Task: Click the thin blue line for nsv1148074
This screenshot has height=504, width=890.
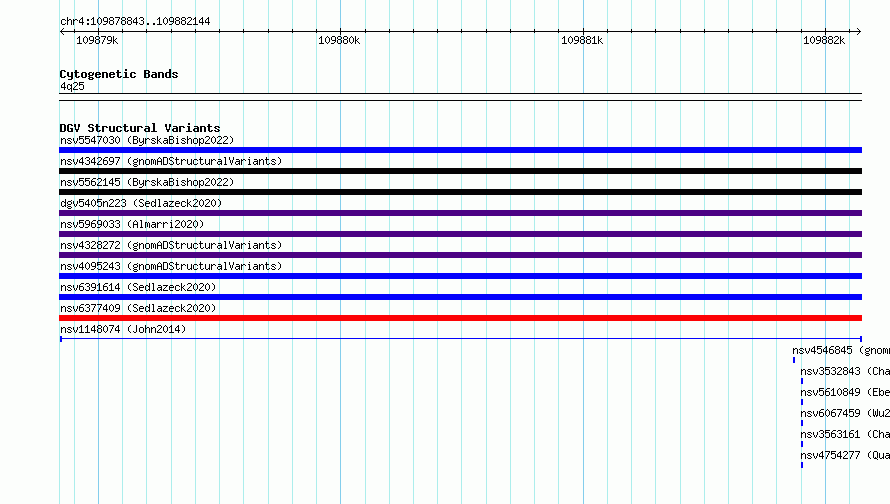Action: [460, 339]
